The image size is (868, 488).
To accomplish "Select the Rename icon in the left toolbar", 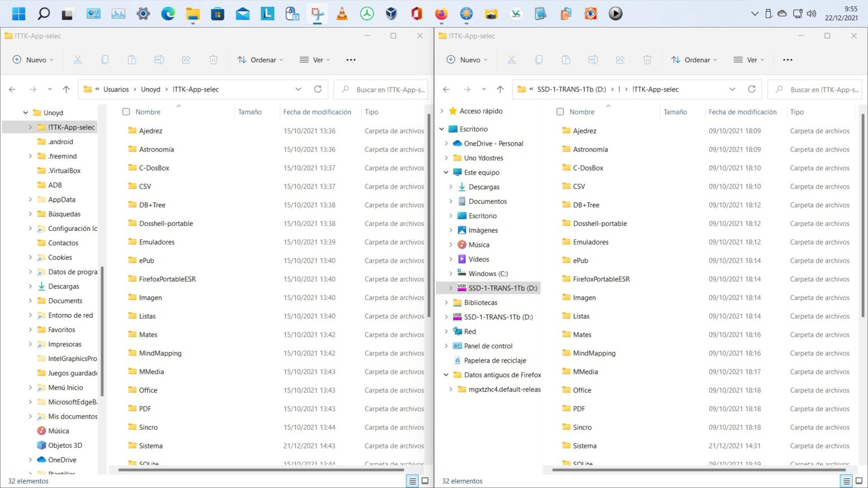I will [x=159, y=59].
